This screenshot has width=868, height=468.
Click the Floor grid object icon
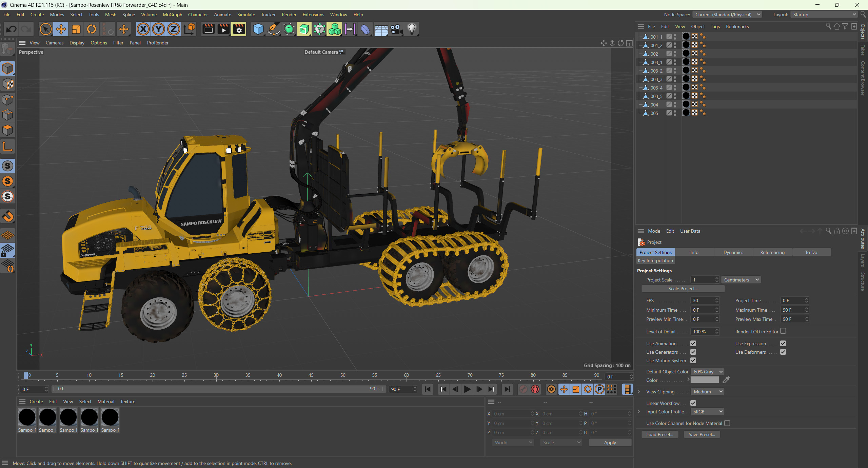(381, 29)
